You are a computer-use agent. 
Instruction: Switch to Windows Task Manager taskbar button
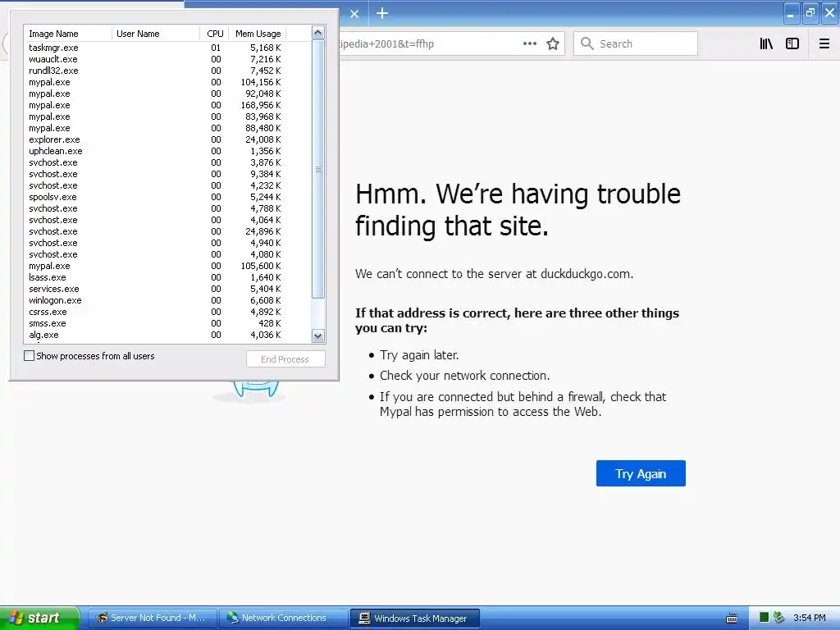coord(414,619)
